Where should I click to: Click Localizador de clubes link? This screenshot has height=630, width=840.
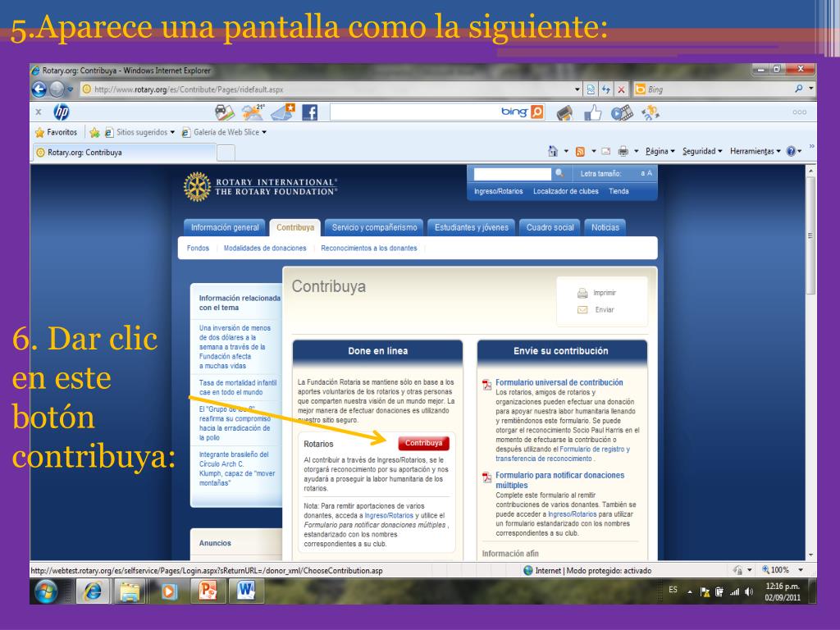click(x=566, y=191)
